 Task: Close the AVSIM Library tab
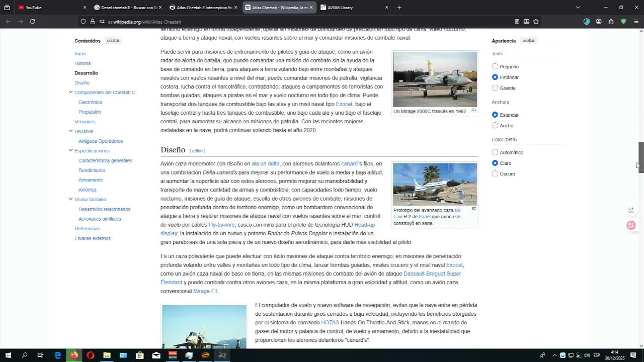click(386, 8)
